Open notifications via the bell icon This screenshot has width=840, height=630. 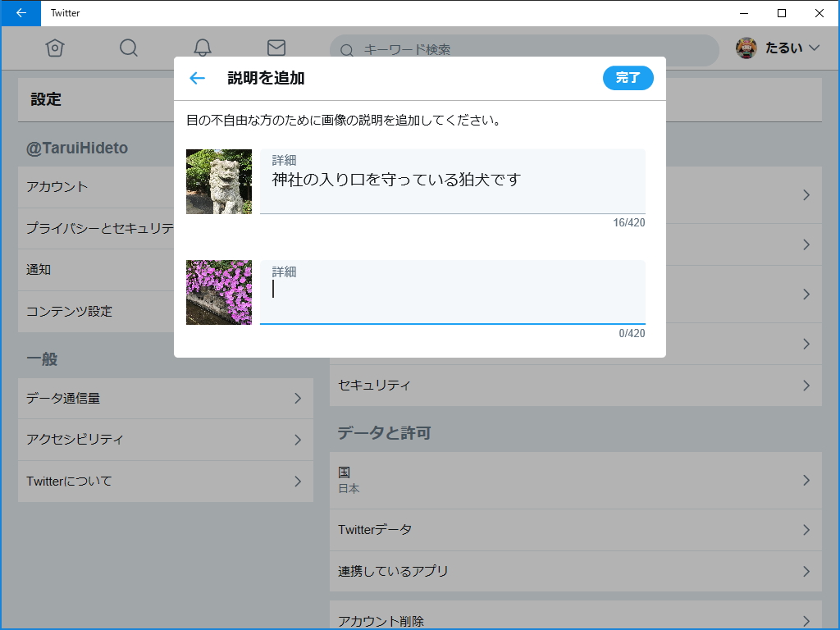(x=202, y=48)
